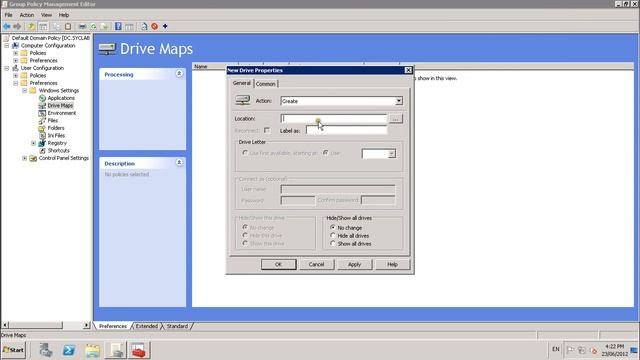The width and height of the screenshot is (640, 360).
Task: Refresh using the green toolbar icon
Action: tap(93, 27)
